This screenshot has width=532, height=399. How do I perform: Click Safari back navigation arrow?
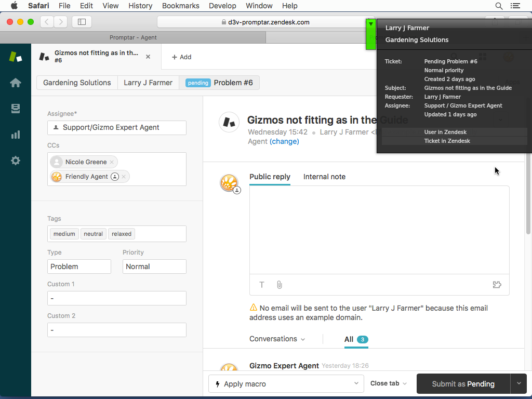pyautogui.click(x=47, y=22)
